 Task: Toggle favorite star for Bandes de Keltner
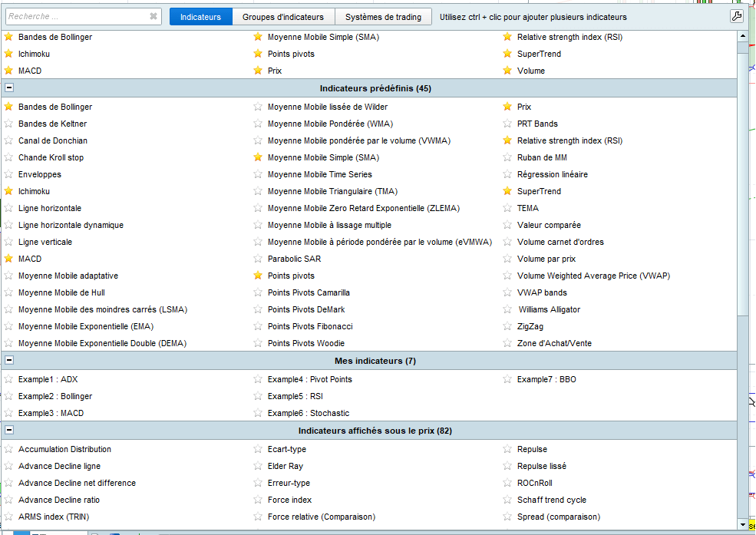[x=8, y=124]
